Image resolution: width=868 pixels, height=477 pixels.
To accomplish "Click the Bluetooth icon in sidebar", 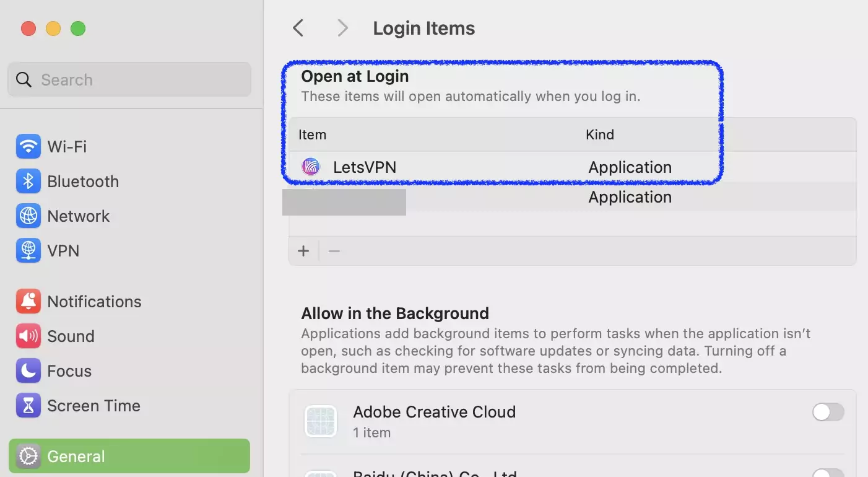I will coord(28,182).
